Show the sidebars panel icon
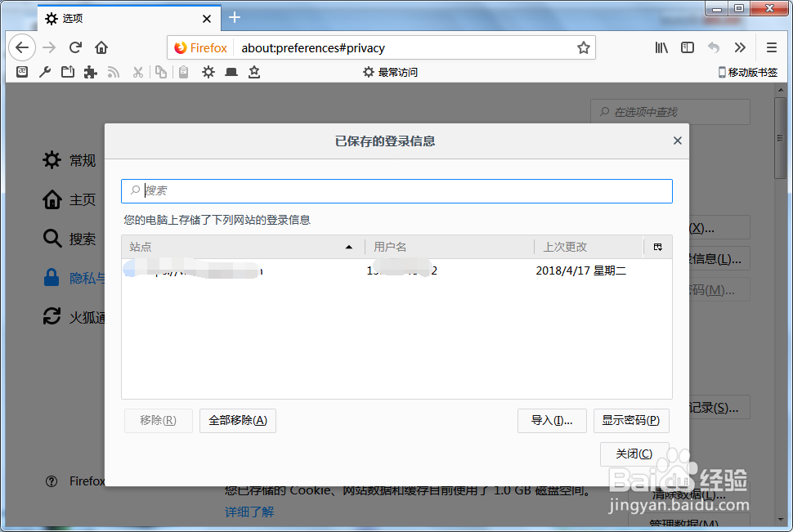The width and height of the screenshot is (793, 532). (x=688, y=47)
